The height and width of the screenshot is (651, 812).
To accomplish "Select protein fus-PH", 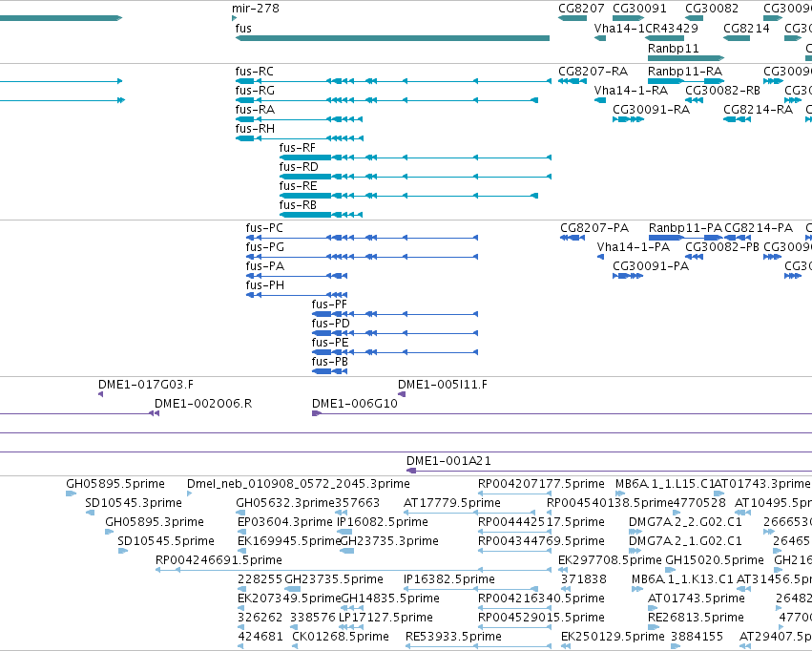I will pyautogui.click(x=297, y=295).
